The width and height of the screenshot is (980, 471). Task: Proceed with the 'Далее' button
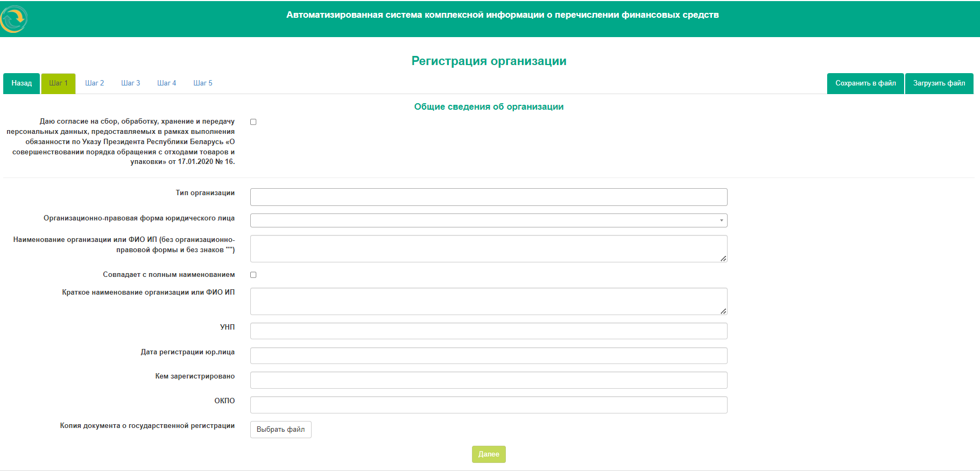(x=489, y=454)
